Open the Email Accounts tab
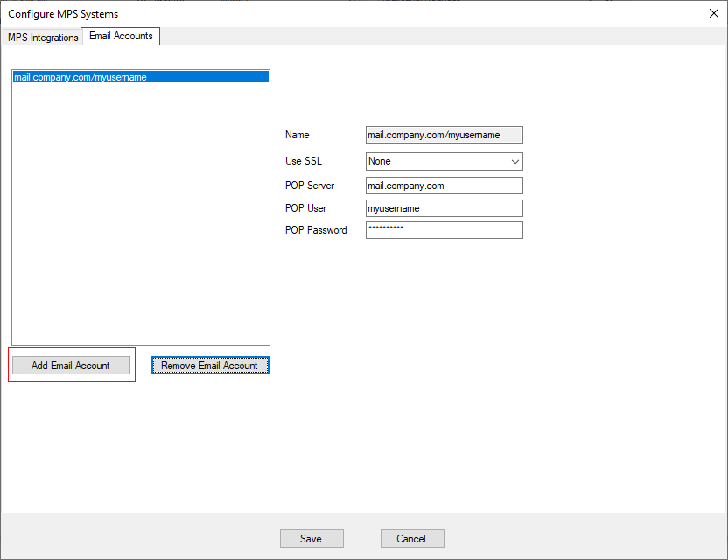728x560 pixels. 120,37
